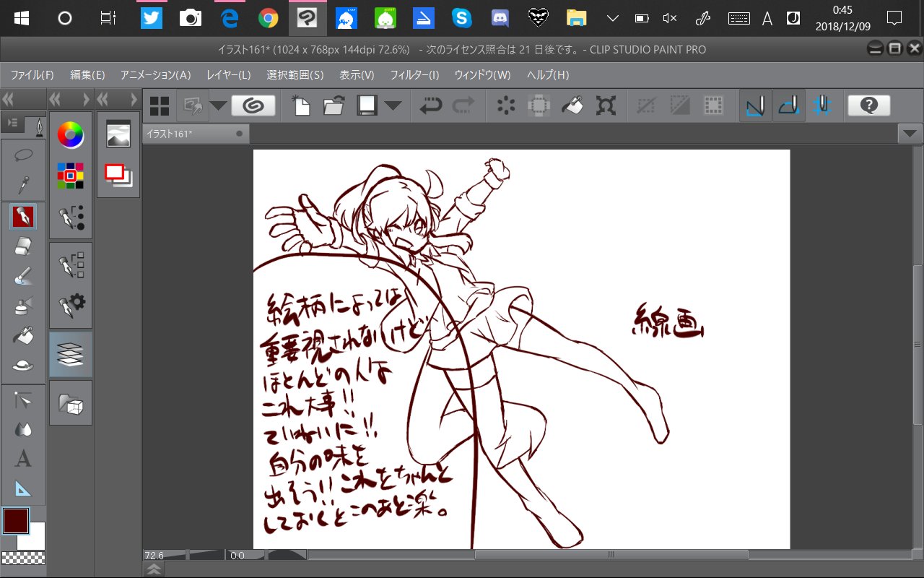The image size is (924, 578).
Task: Open the レイヤー(L) menu
Action: point(228,75)
